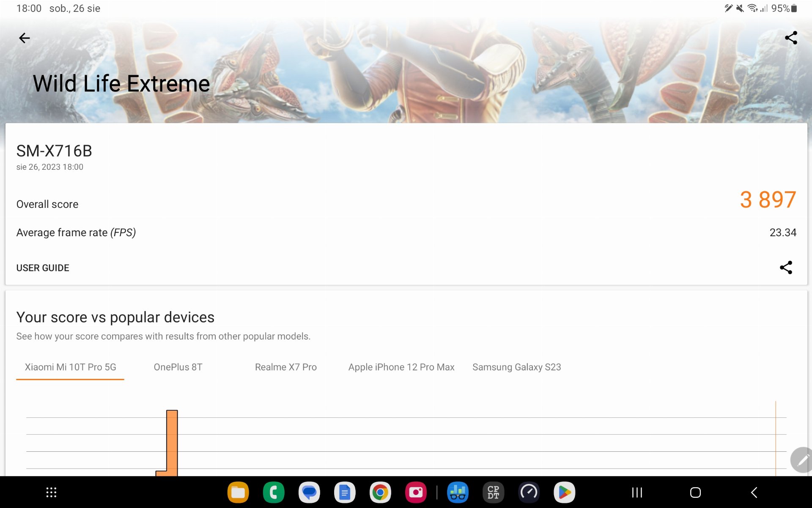Open the CPDT benchmark app icon
The height and width of the screenshot is (508, 812).
click(x=493, y=492)
